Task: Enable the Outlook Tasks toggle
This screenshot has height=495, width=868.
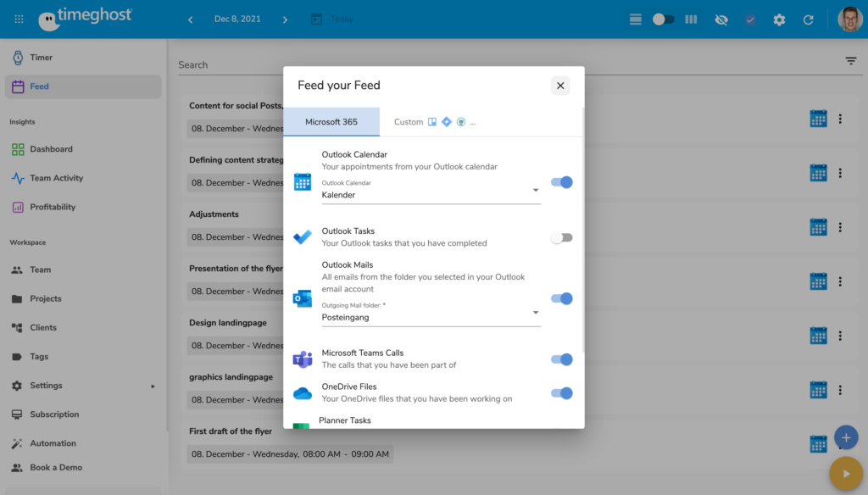Action: point(561,237)
